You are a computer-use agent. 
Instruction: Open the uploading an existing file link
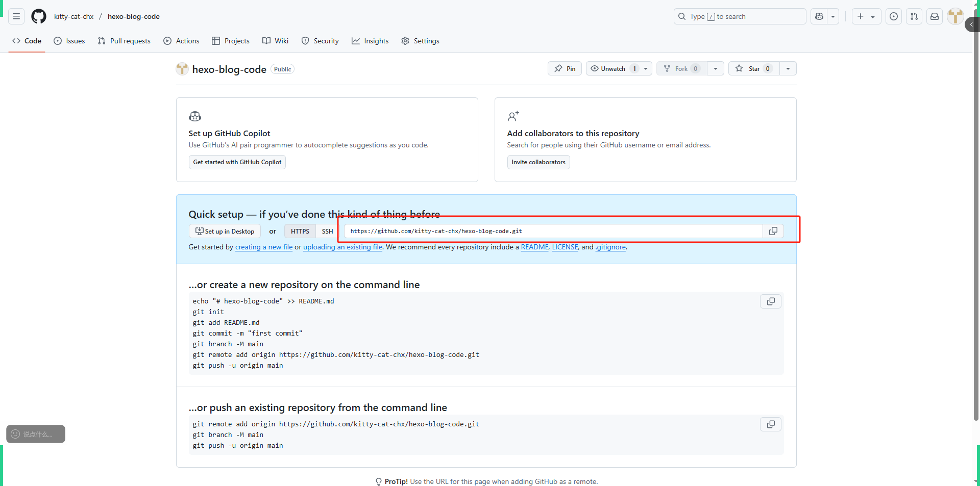pos(342,247)
